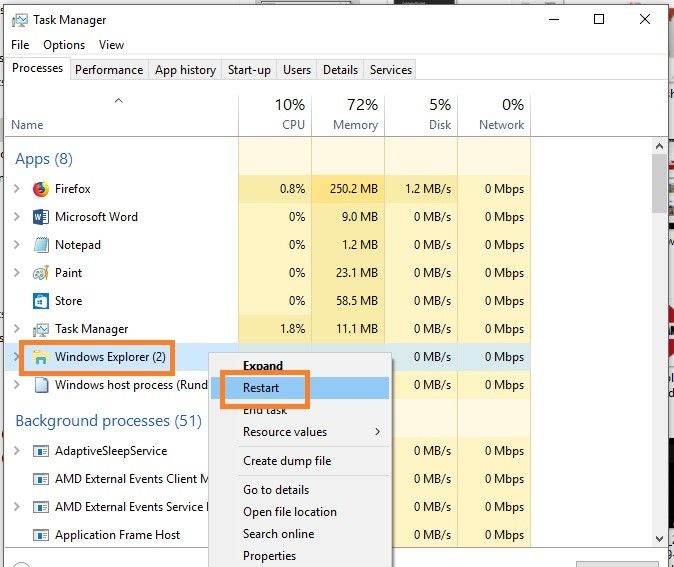Screen dimensions: 674x567
Task: Sort by the Name column header
Action: 121,115
